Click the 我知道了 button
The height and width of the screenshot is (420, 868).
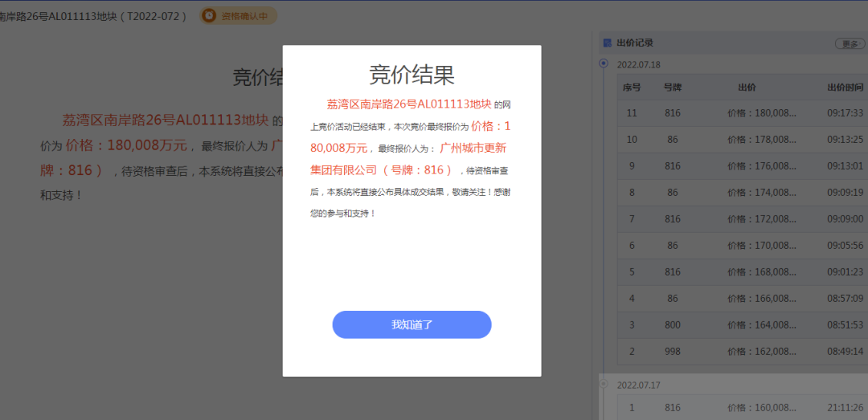coord(411,324)
